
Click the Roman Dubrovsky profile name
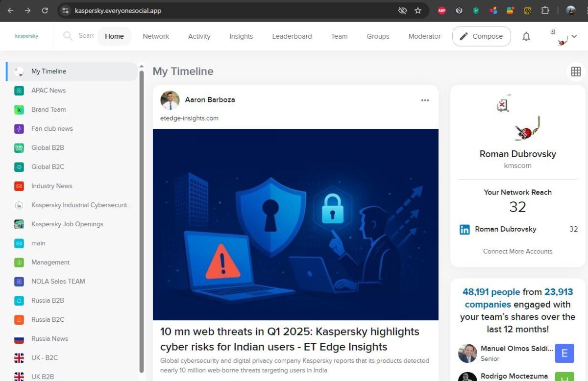(517, 154)
